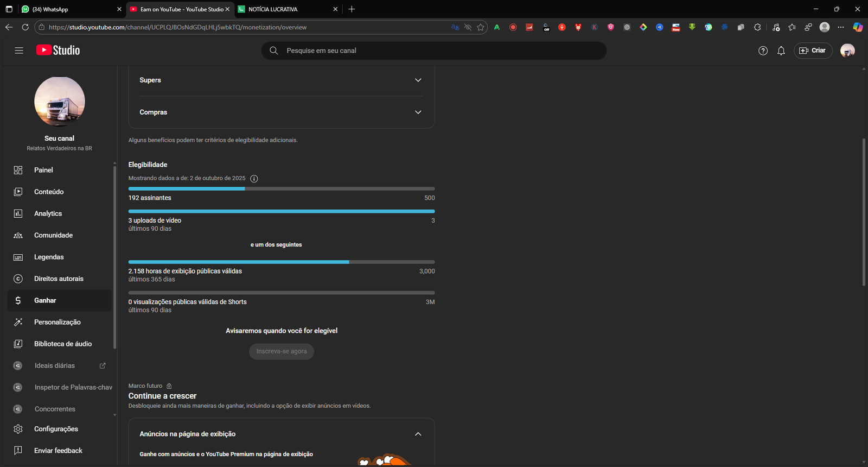The width and height of the screenshot is (868, 467).
Task: Click the account avatar at top right
Action: click(847, 51)
